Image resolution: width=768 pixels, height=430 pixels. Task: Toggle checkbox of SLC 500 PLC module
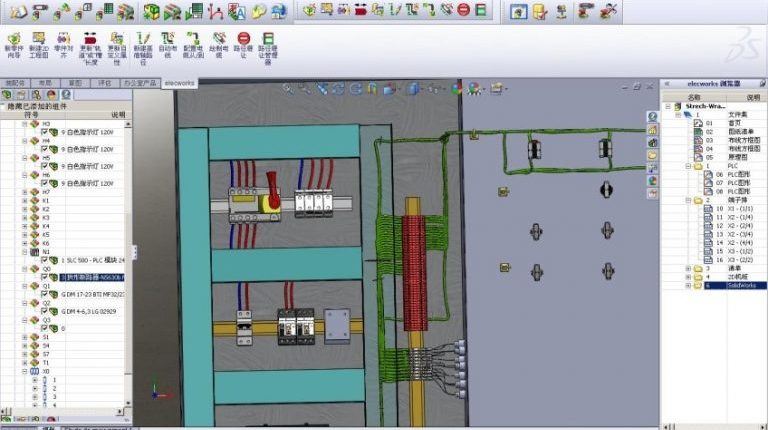click(x=45, y=261)
